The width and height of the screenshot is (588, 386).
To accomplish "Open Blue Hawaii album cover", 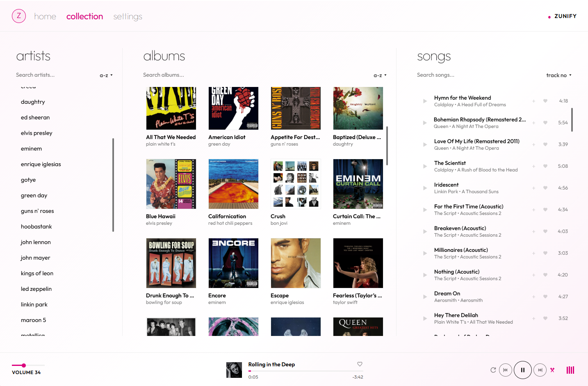I will click(171, 184).
